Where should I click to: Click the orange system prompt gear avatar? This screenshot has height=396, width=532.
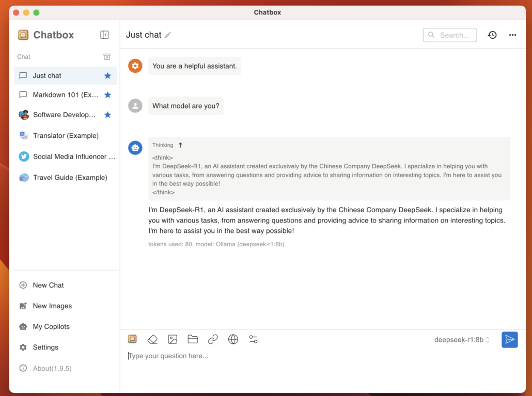click(135, 66)
